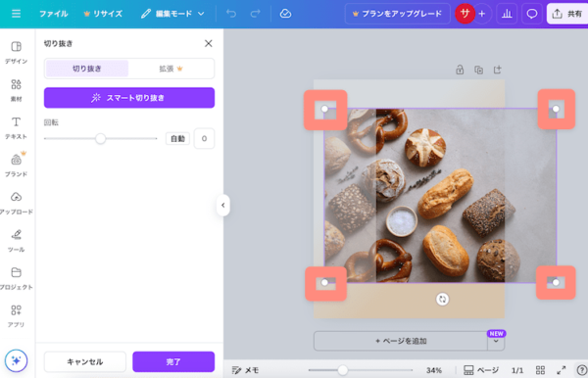Click the bottom-left crop handle
The height and width of the screenshot is (378, 588).
click(x=324, y=282)
